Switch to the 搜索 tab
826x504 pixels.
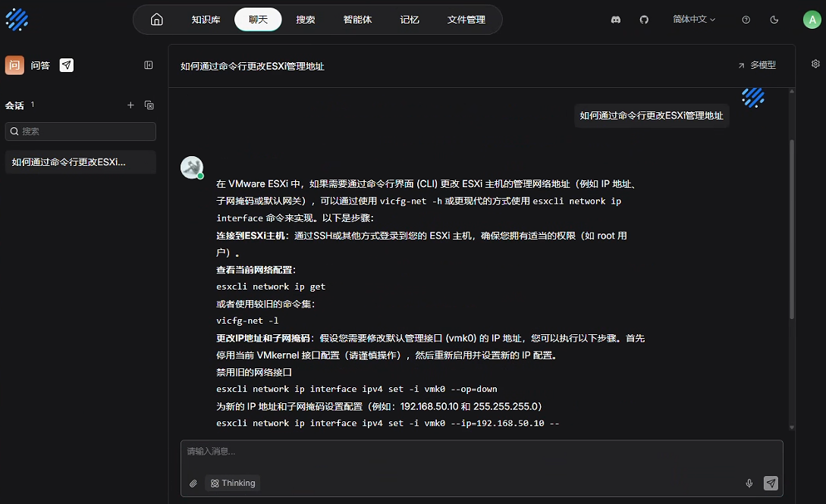[306, 20]
